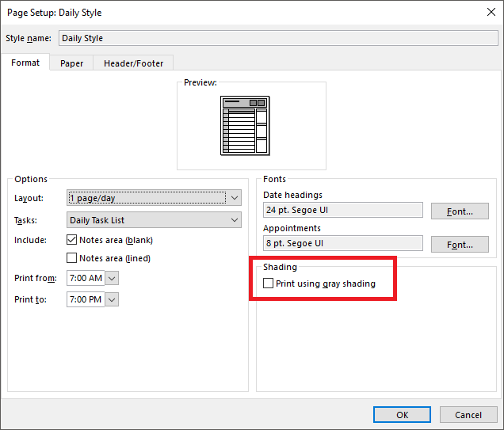Select the Format tab
The image size is (504, 430).
tap(25, 63)
